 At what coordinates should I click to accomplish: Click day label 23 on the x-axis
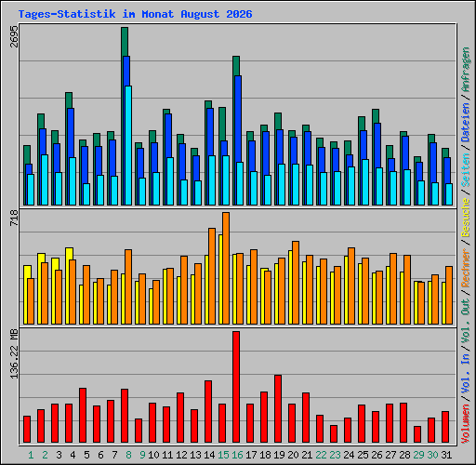(x=335, y=455)
